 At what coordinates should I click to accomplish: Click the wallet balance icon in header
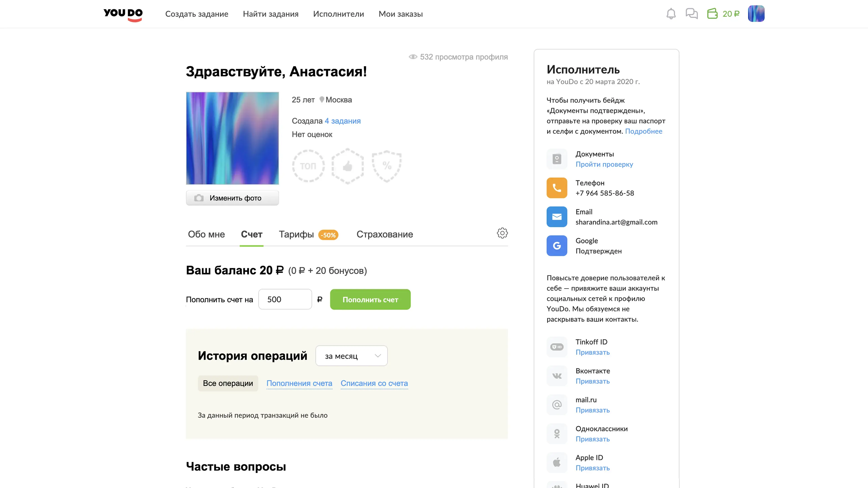pos(712,14)
